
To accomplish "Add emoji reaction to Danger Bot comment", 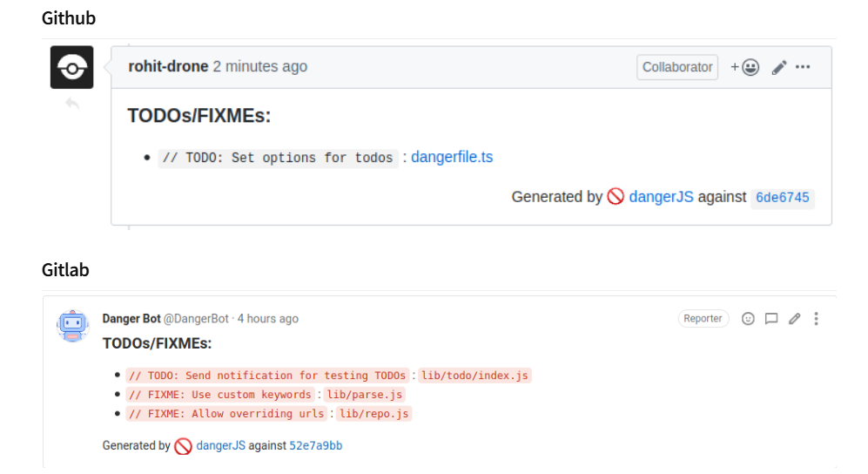I will tap(748, 319).
